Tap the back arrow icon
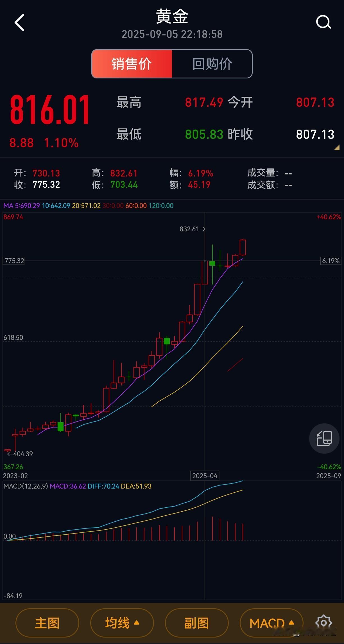 pyautogui.click(x=19, y=22)
